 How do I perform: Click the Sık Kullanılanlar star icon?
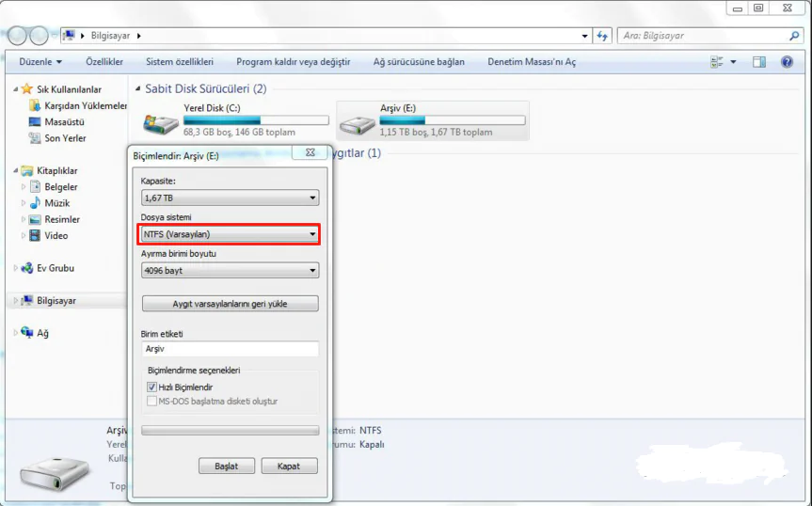(x=27, y=89)
